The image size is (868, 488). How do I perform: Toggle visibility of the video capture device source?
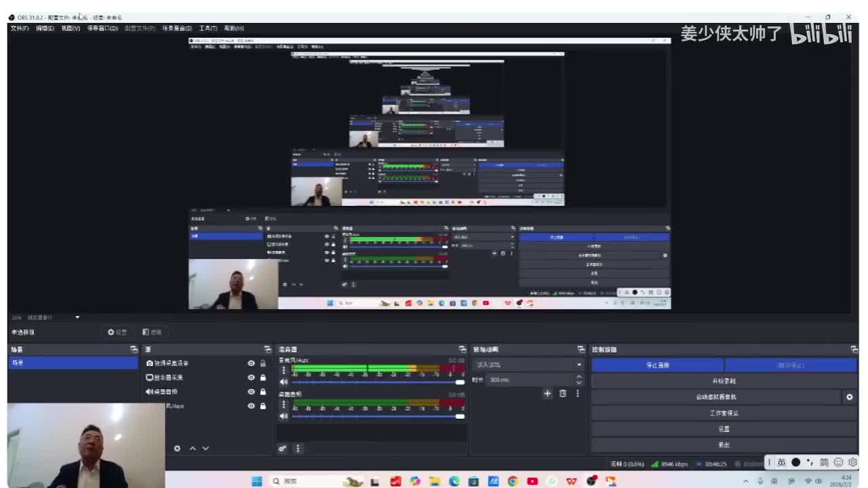[x=252, y=363]
